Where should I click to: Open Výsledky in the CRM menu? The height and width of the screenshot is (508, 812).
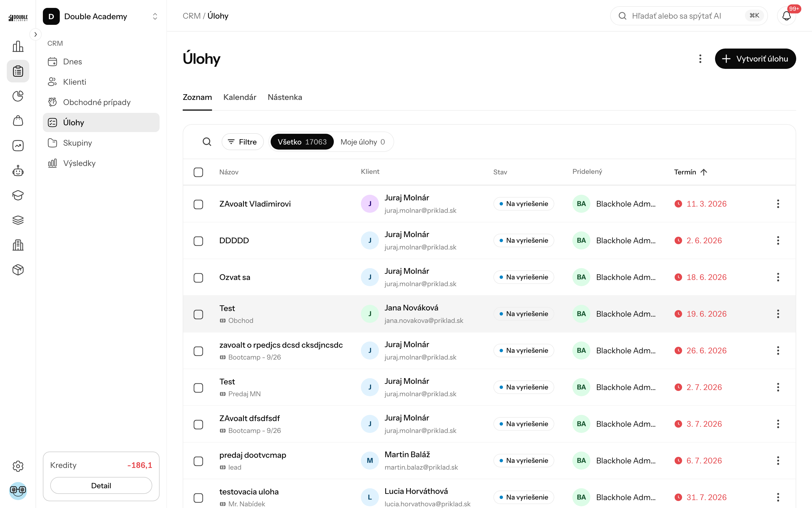[101, 163]
